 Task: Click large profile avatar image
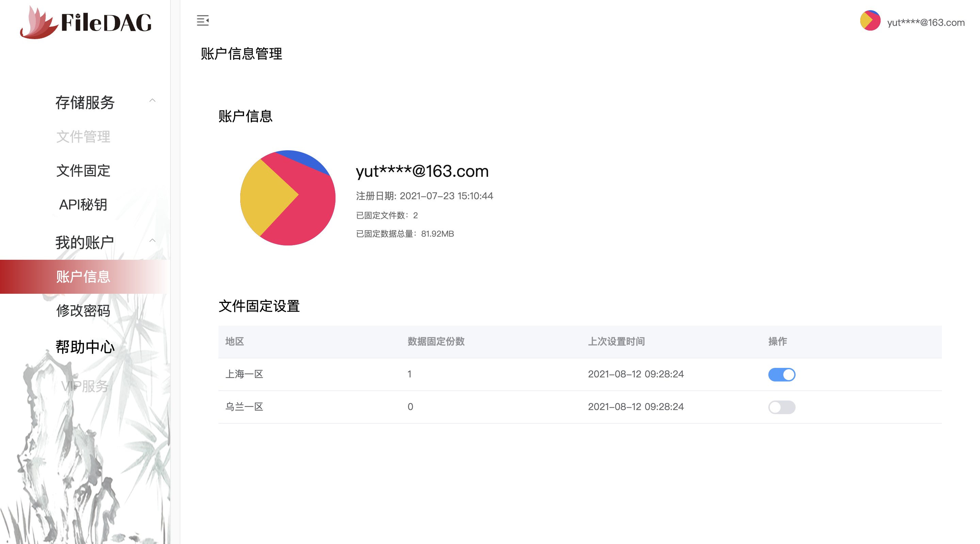tap(288, 198)
